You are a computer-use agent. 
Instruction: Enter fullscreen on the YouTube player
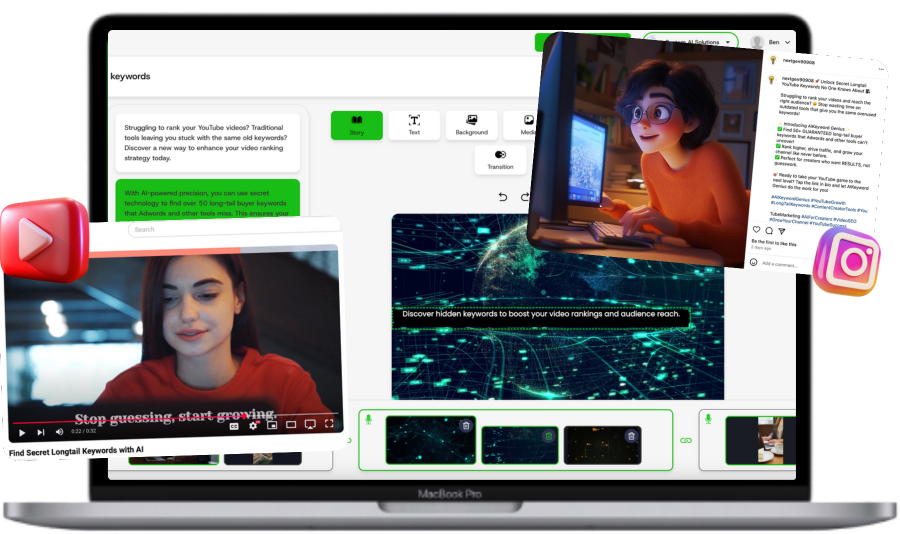pos(329,423)
